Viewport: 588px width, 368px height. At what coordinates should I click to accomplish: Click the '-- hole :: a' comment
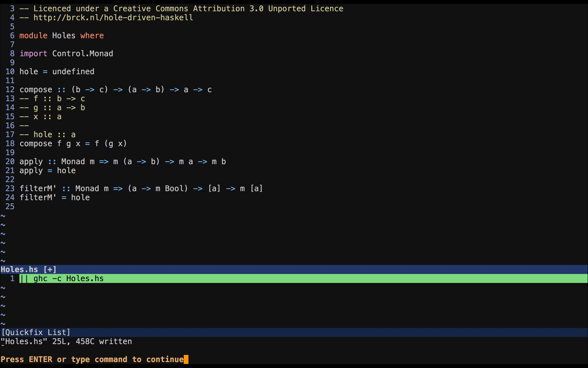coord(48,134)
